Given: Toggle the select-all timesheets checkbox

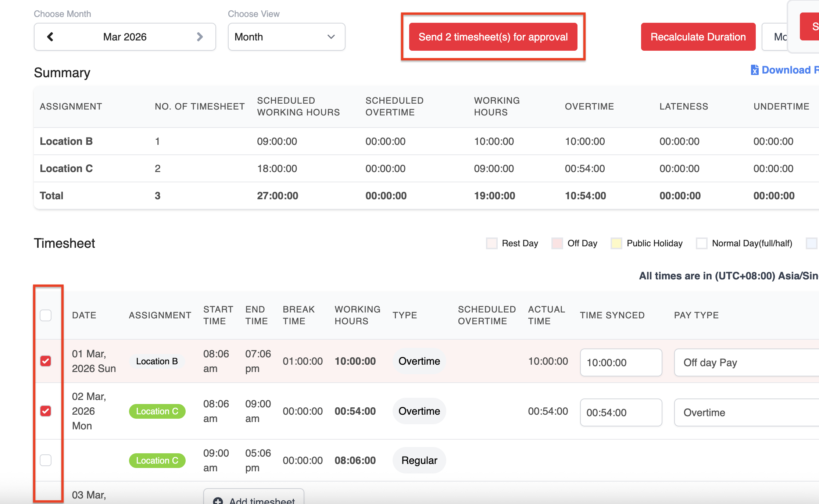Looking at the screenshot, I should (x=46, y=315).
